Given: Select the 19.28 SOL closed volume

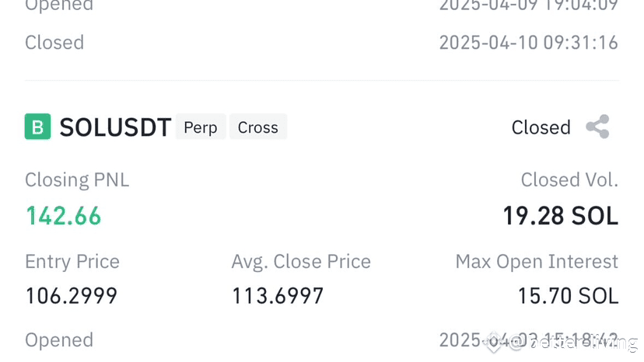Looking at the screenshot, I should [560, 216].
